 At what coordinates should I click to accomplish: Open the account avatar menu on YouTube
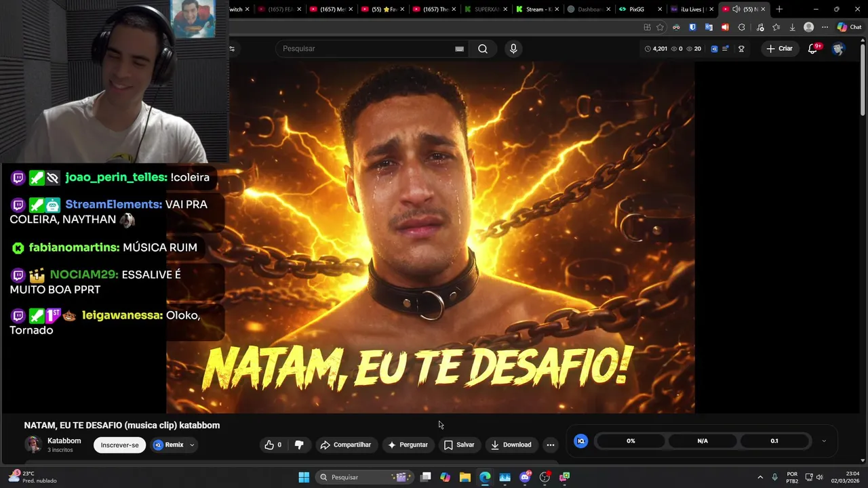click(x=838, y=49)
